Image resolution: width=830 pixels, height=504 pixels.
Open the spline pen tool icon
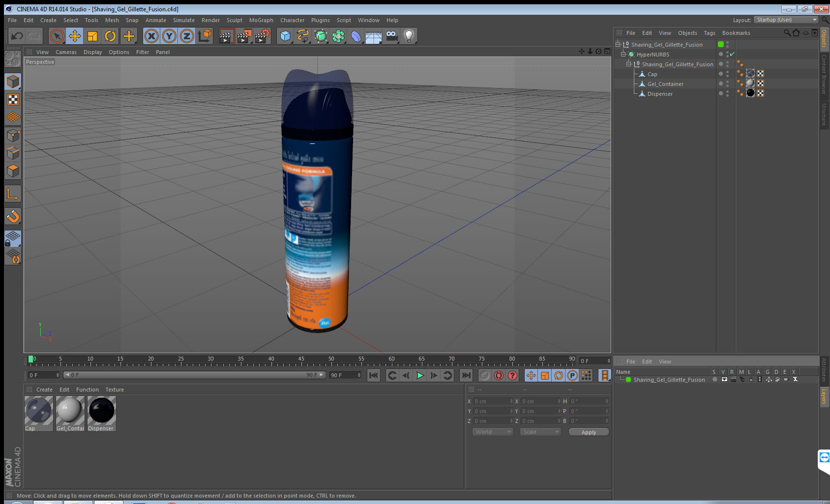(303, 36)
